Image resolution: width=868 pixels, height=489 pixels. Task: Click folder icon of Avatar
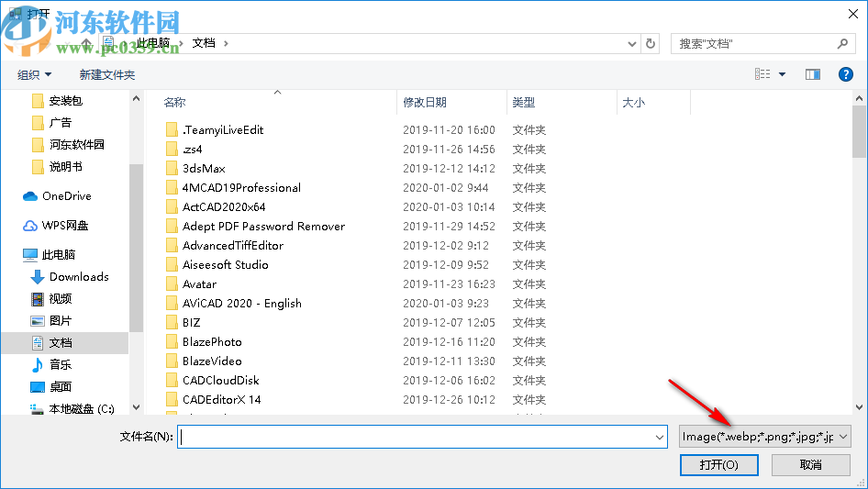pos(172,284)
